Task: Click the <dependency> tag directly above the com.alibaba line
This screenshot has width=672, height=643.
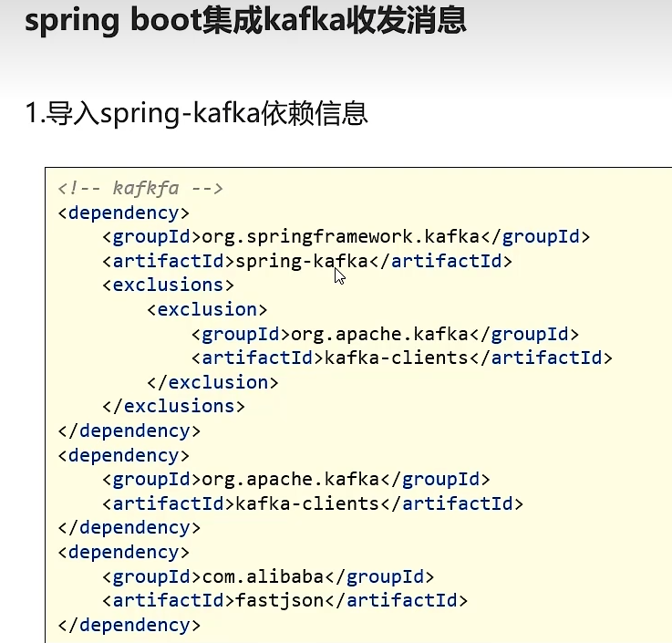Action: [124, 552]
